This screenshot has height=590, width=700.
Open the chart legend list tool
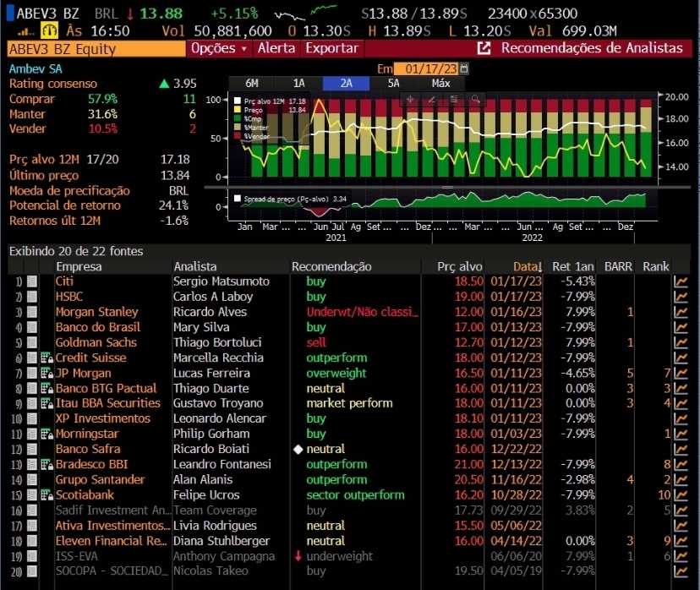tap(454, 100)
